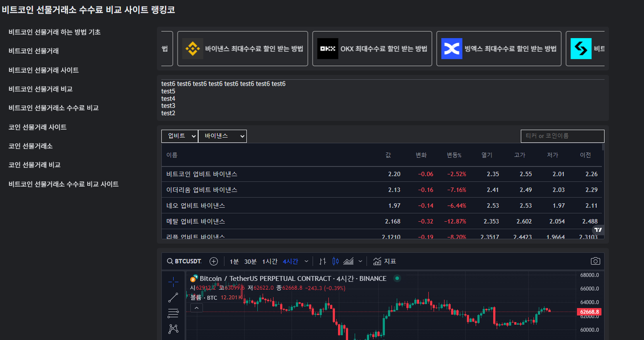
Task: Click the Binance logo icon in banner
Action: 193,49
